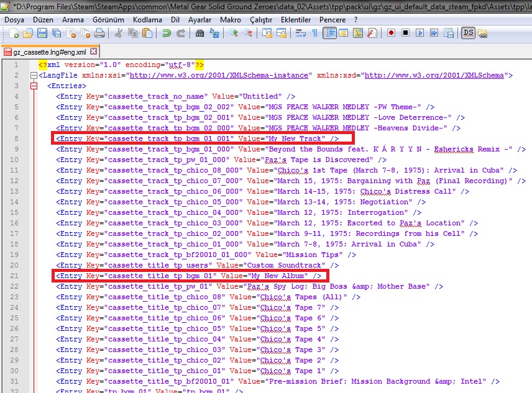Open the Document Map panel icon
Viewport: 532px width, 393px height.
tap(358, 33)
